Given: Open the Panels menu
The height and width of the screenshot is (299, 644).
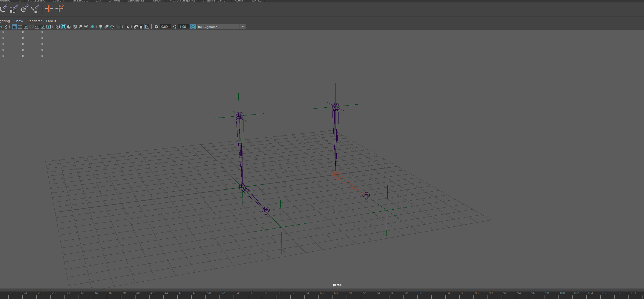Looking at the screenshot, I should coord(51,21).
